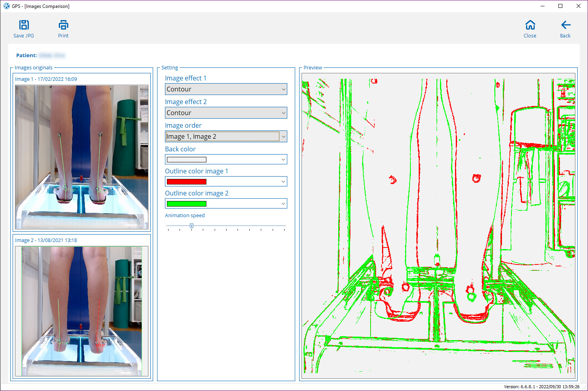Click the 'Outline color image 2' label
This screenshot has height=391, width=588.
pyautogui.click(x=197, y=193)
